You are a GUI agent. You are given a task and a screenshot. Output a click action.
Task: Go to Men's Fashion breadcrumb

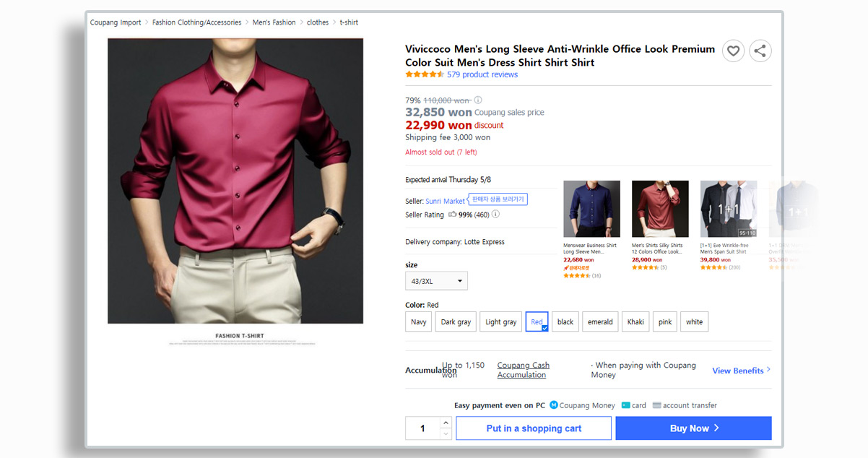[274, 22]
